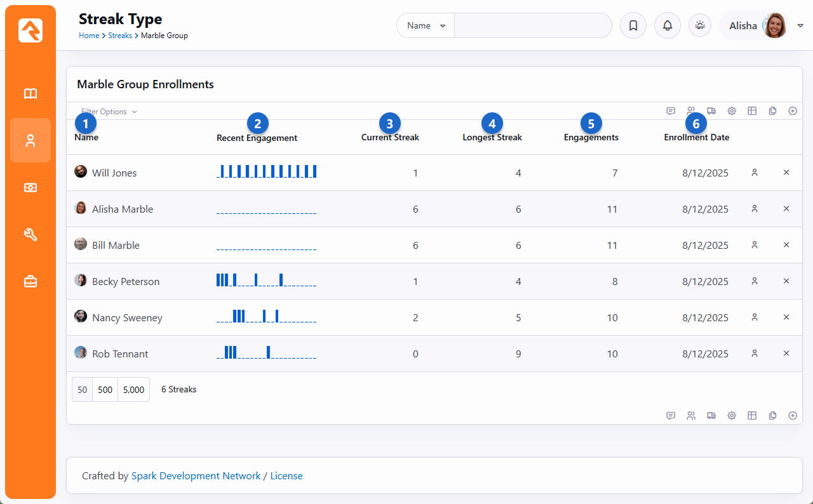View Becky Peterson's person profile icon
The width and height of the screenshot is (813, 504).
[755, 281]
